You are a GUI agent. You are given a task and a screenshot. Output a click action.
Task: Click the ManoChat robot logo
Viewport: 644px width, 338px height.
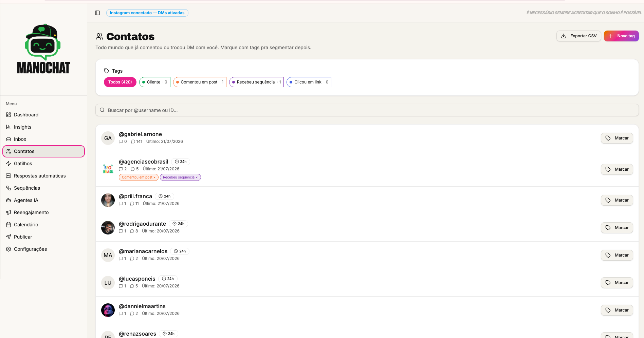43,49
